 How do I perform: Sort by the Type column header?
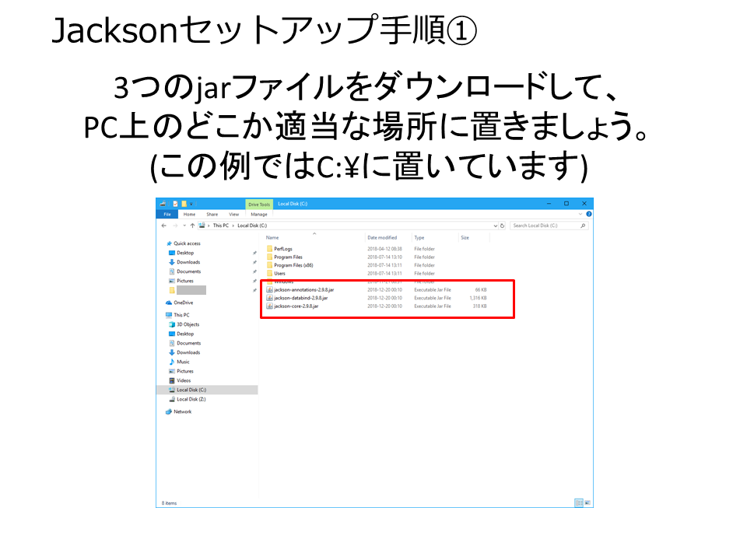coord(419,238)
